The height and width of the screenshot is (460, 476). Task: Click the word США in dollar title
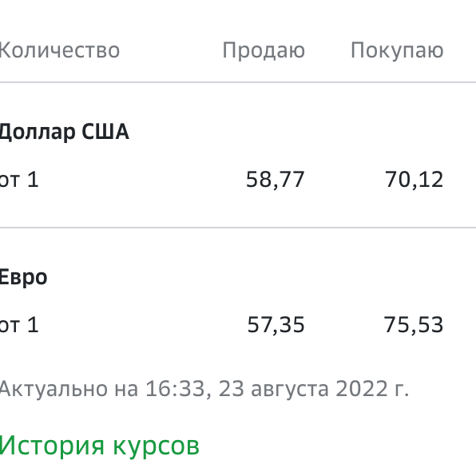pyautogui.click(x=105, y=132)
